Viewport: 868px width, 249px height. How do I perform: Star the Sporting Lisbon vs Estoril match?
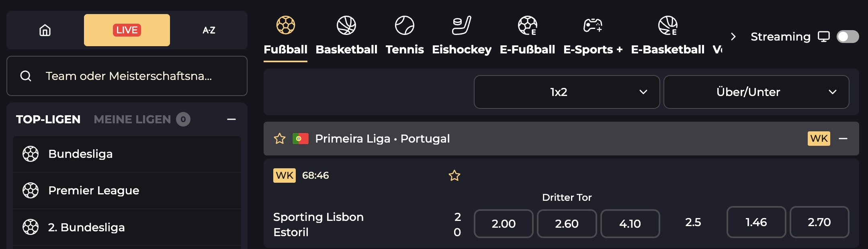coord(454,176)
